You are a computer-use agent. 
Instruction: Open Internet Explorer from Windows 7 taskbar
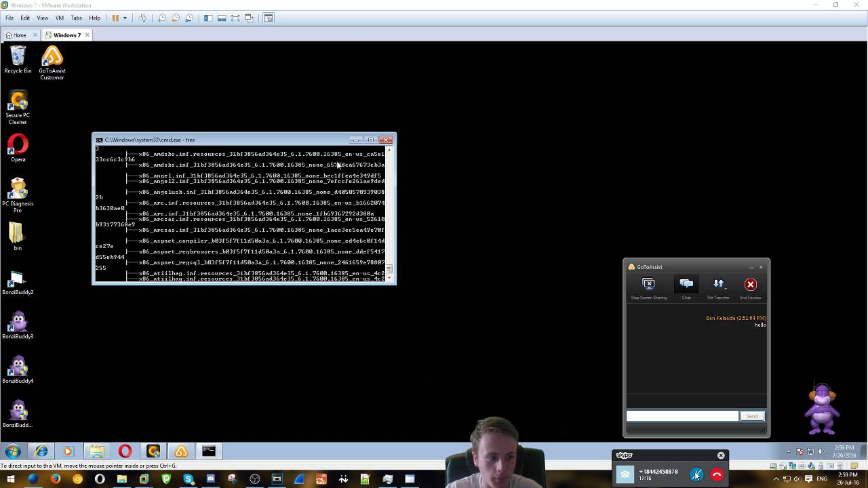click(42, 451)
